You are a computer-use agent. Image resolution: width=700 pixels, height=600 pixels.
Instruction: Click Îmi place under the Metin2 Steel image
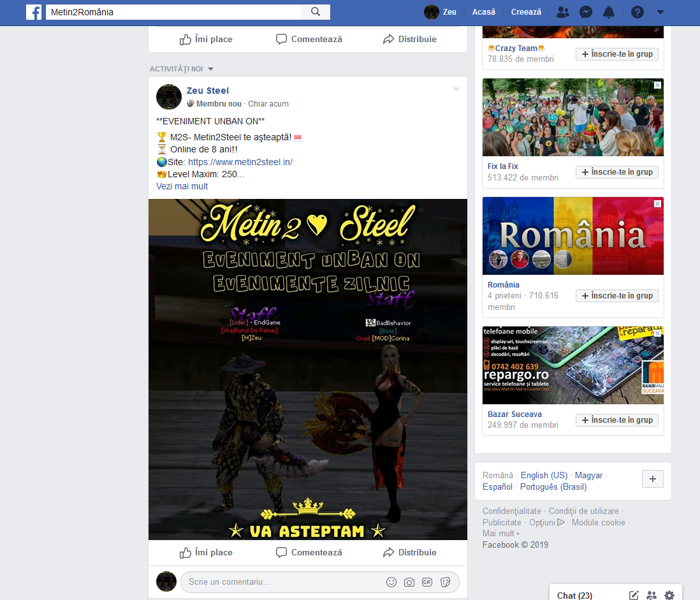tap(206, 553)
